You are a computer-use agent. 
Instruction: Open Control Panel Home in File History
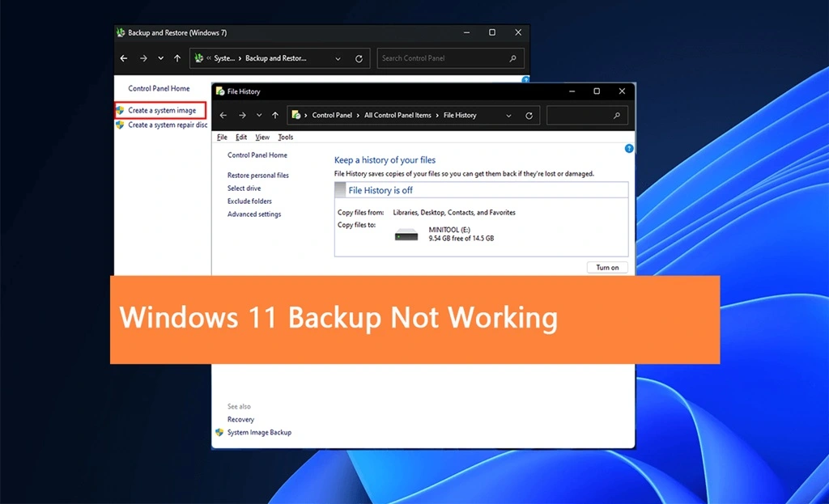tap(257, 155)
